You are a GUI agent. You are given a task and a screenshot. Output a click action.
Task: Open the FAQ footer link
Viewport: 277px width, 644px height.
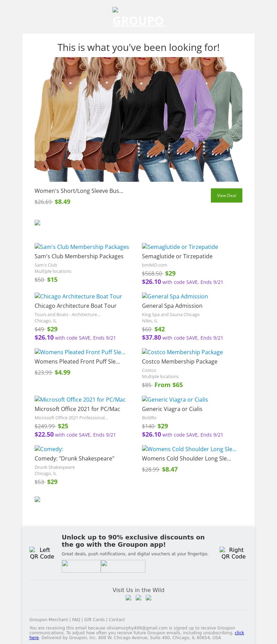(76, 620)
